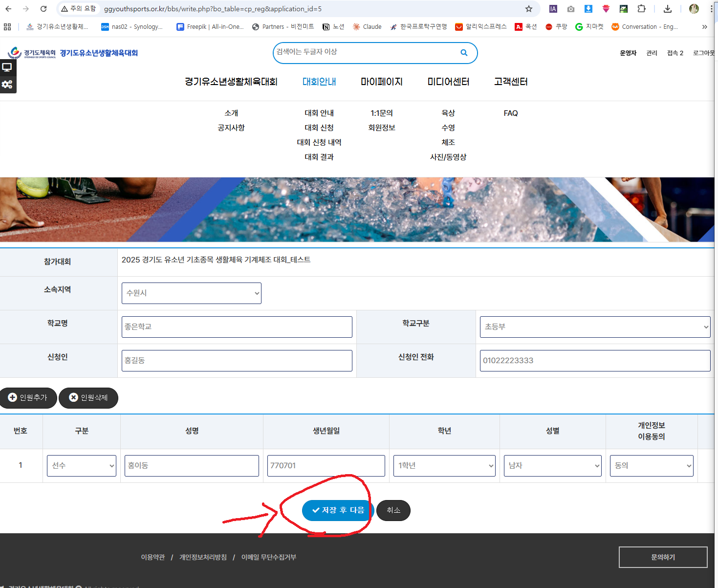Expand the 학교구분 초등부 dropdown

coord(595,327)
